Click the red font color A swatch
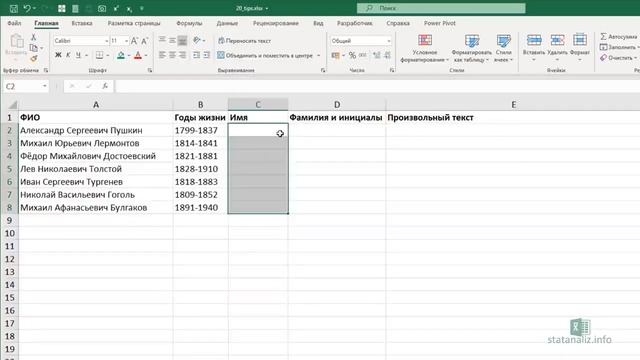Image resolution: width=640 pixels, height=360 pixels. (138, 55)
